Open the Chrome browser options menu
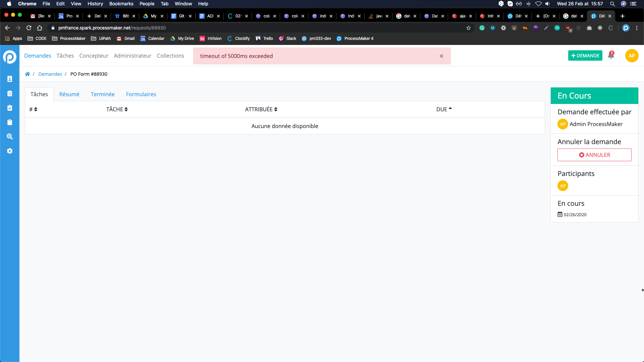Viewport: 644px width, 362px height. pos(637,28)
